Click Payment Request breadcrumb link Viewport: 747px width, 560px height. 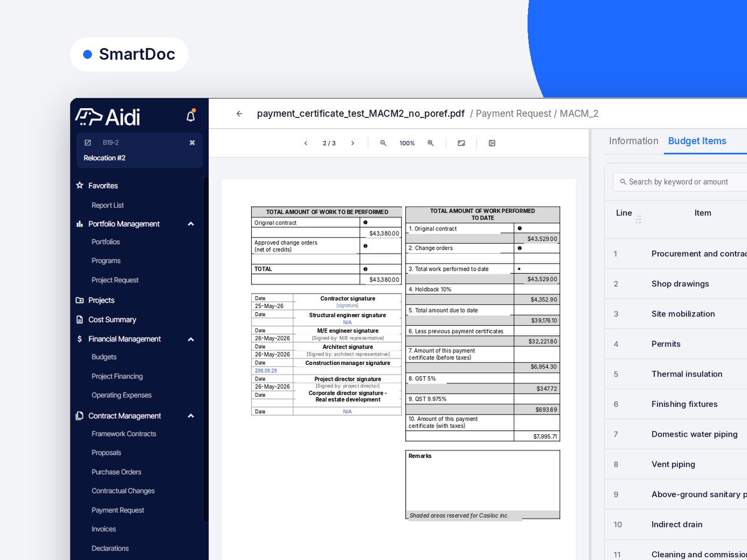point(514,113)
